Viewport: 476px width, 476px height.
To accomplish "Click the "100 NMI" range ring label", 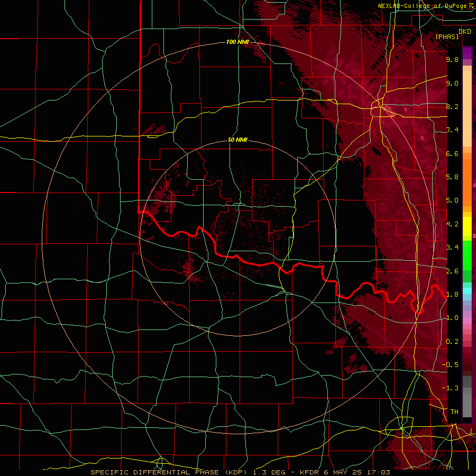I will [237, 42].
